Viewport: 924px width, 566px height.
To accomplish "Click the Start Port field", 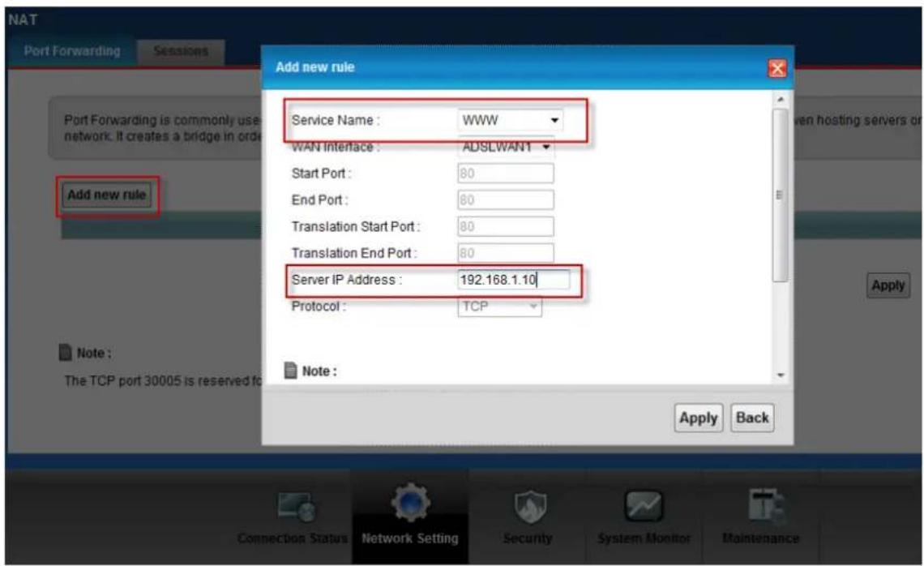I will 506,174.
